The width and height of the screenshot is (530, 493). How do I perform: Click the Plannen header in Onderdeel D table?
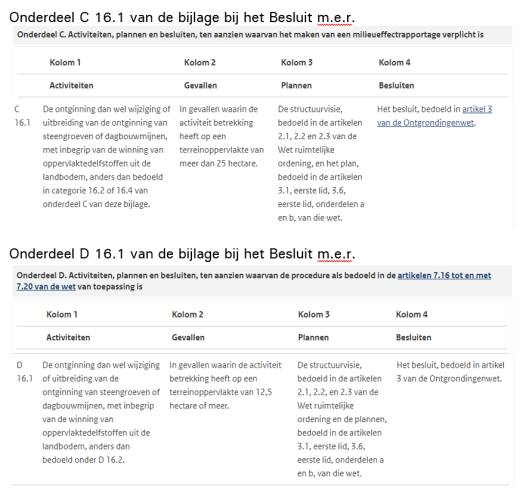coord(313,338)
